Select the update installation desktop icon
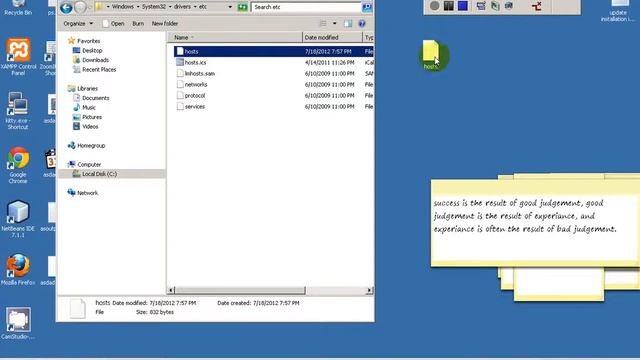 (618, 11)
